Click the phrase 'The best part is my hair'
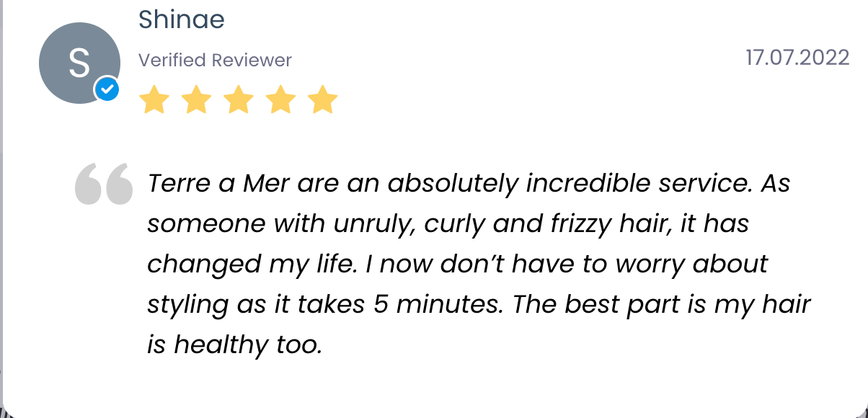Screen dimensions: 868x418 pos(662,305)
